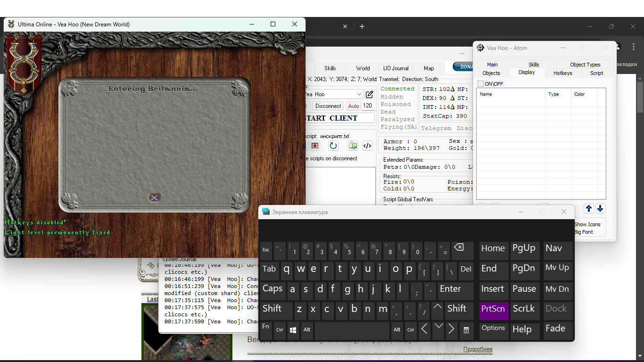The width and height of the screenshot is (644, 362).
Task: Click the Name column header in Atom
Action: pyautogui.click(x=511, y=94)
